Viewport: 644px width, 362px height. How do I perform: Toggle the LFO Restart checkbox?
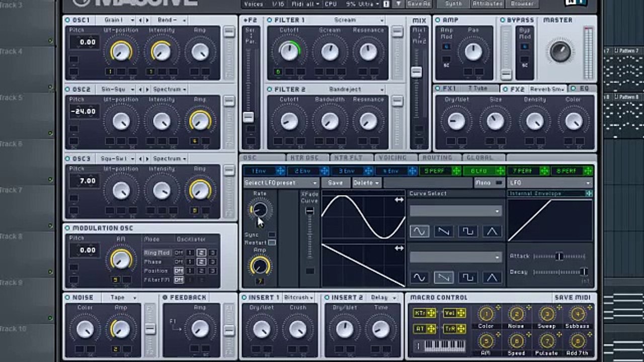point(272,243)
